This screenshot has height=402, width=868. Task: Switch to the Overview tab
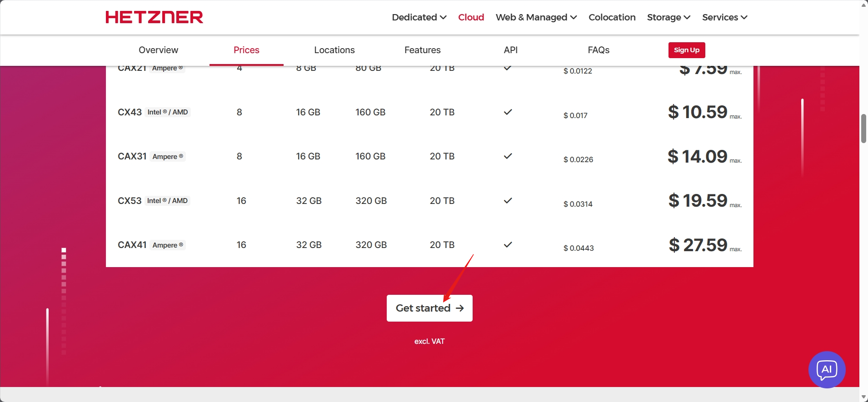point(158,50)
